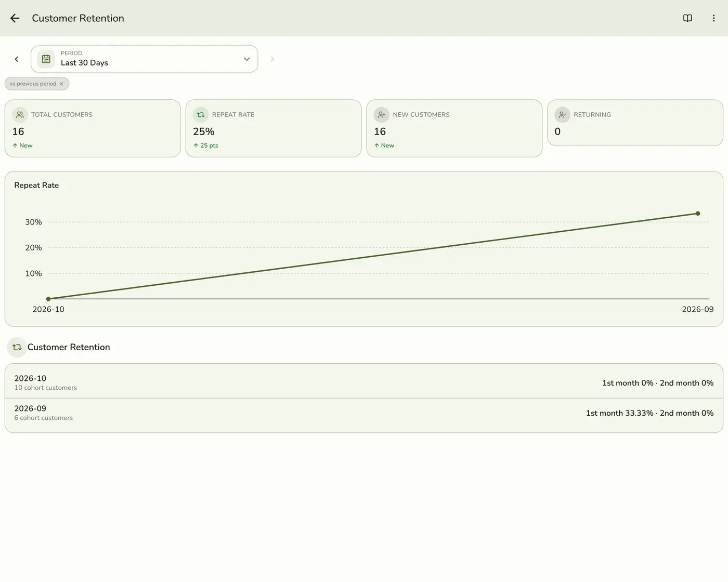Viewport: 728px width, 582px height.
Task: Open the three-dot overflow menu
Action: click(x=713, y=18)
